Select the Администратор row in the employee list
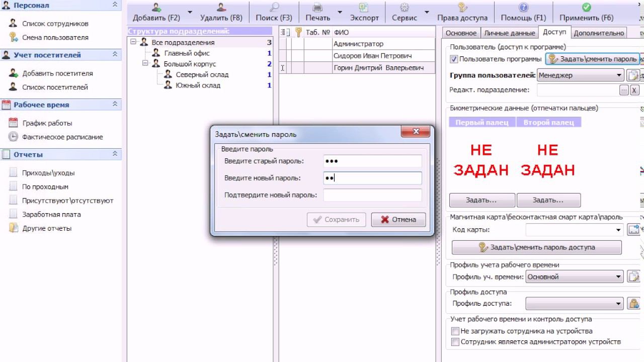 pos(357,44)
